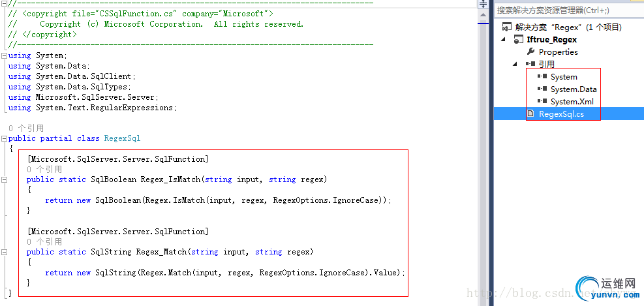Image resolution: width=644 pixels, height=306 pixels.
Task: Click "Microsoft Corporation" in the comment
Action: pos(153,24)
